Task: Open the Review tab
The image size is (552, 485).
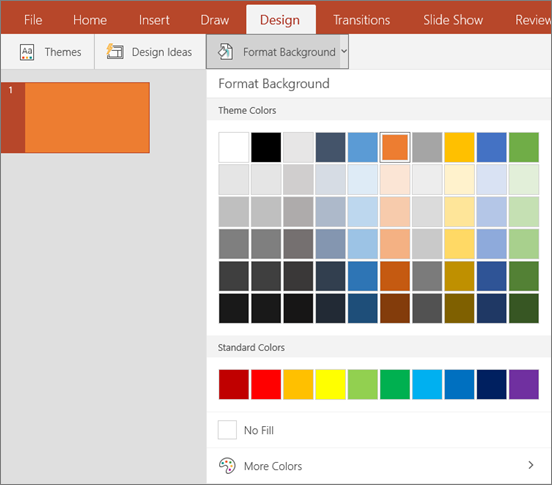Action: point(532,20)
